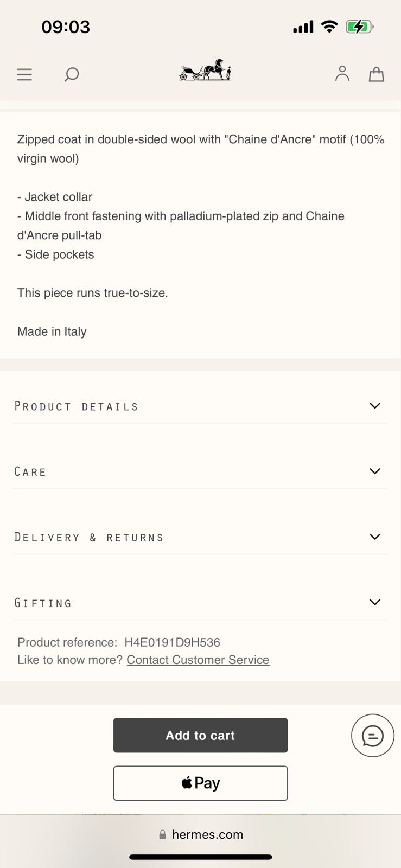
Task: Select the Gifting heading
Action: pyautogui.click(x=43, y=603)
